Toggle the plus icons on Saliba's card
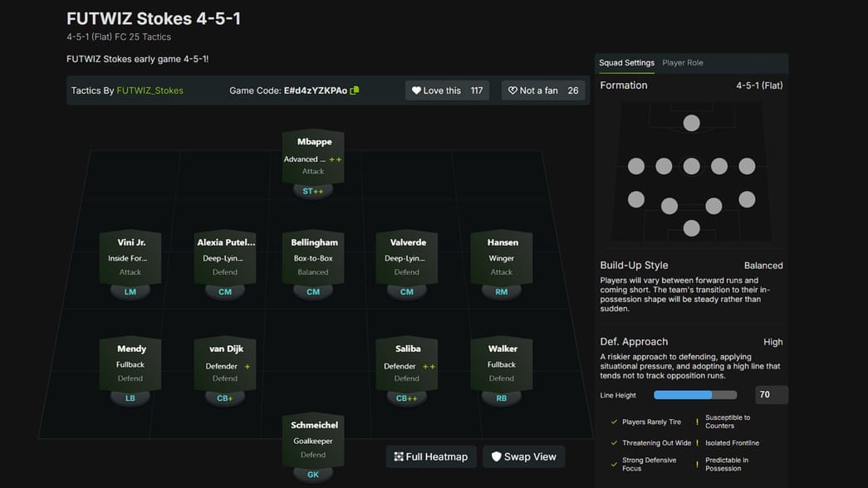This screenshot has height=488, width=868. click(428, 365)
